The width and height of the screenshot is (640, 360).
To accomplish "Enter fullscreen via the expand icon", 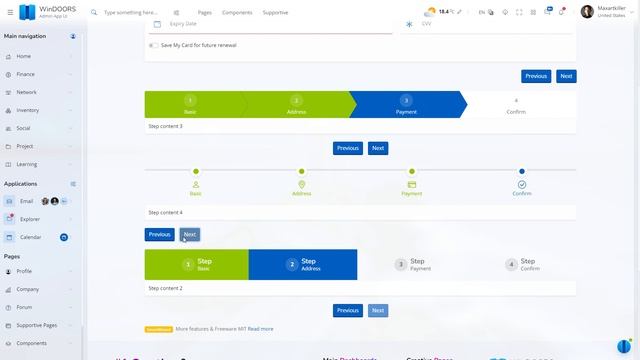I will 519,12.
